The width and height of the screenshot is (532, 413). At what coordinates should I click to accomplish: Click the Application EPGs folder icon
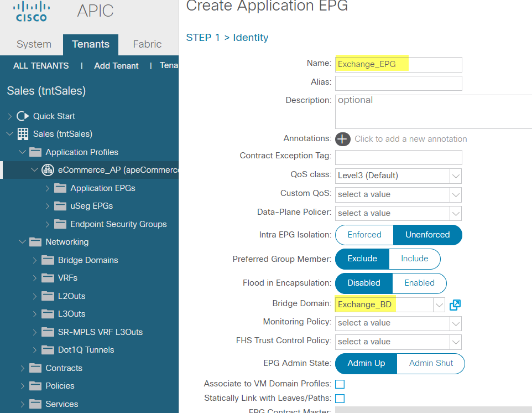tap(60, 188)
